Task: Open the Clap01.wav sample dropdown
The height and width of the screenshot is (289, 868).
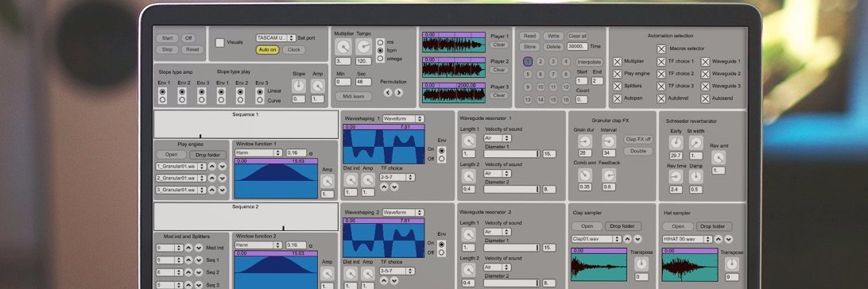Action: [597, 239]
